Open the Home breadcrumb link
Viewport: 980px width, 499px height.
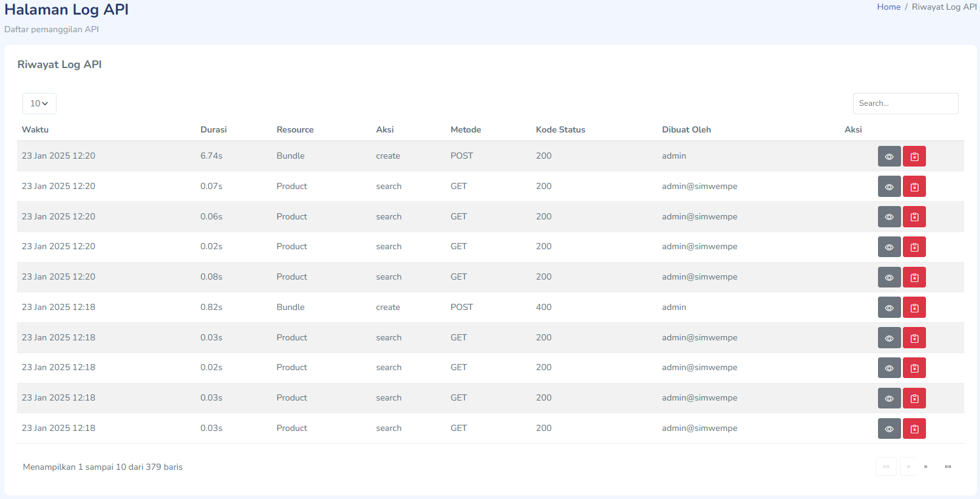[x=888, y=7]
